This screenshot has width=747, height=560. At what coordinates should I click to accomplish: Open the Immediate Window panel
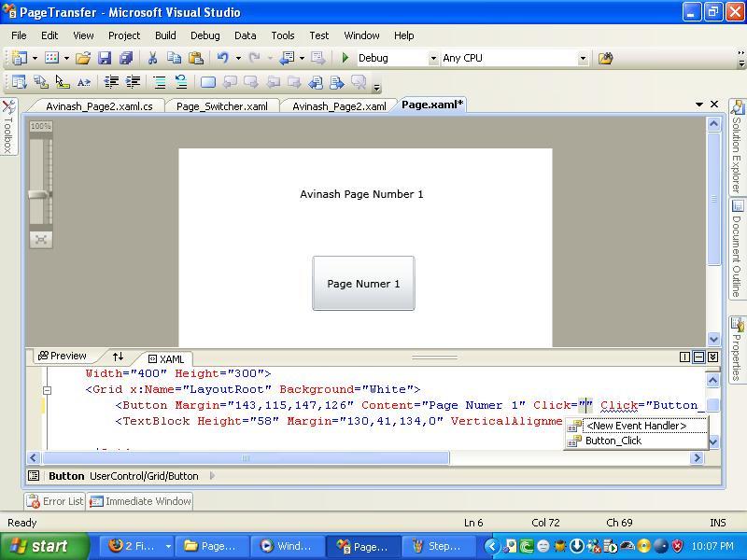coord(140,501)
